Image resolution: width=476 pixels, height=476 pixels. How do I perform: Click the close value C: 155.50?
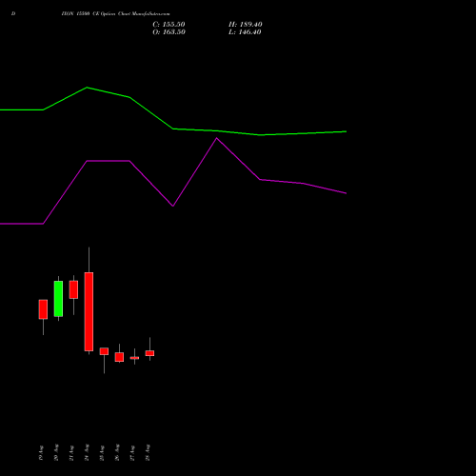pyautogui.click(x=169, y=25)
